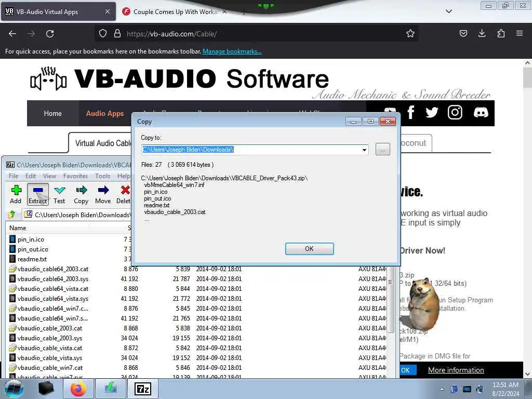The height and width of the screenshot is (399, 532).
Task: Open the 7-Zip Favorites menu
Action: click(75, 176)
